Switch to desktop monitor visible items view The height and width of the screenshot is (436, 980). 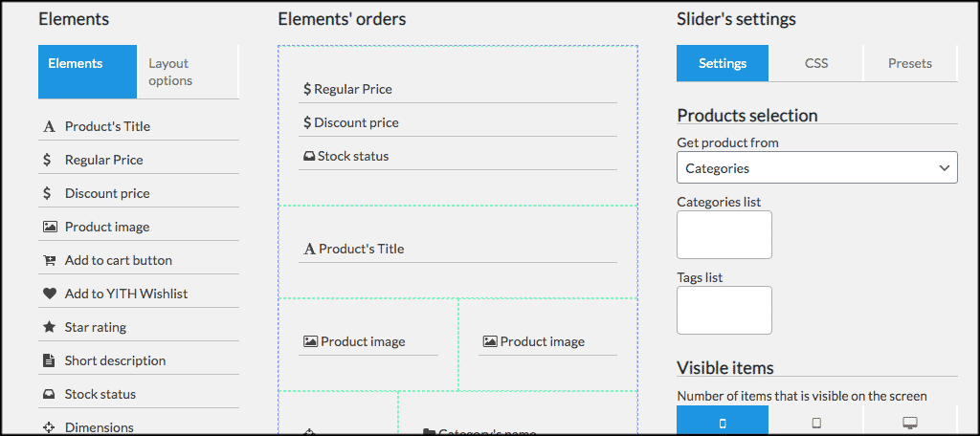coord(910,421)
